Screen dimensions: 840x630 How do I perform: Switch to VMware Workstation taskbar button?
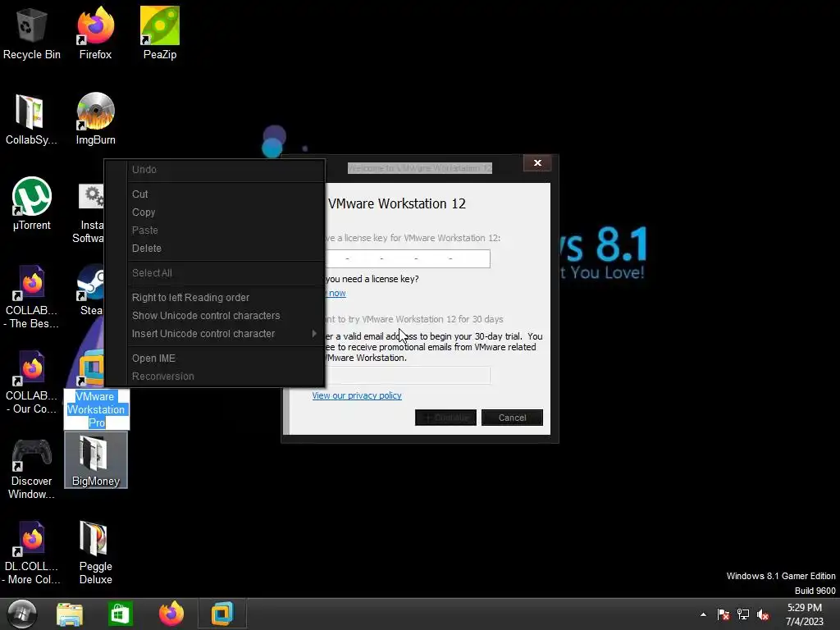(221, 614)
